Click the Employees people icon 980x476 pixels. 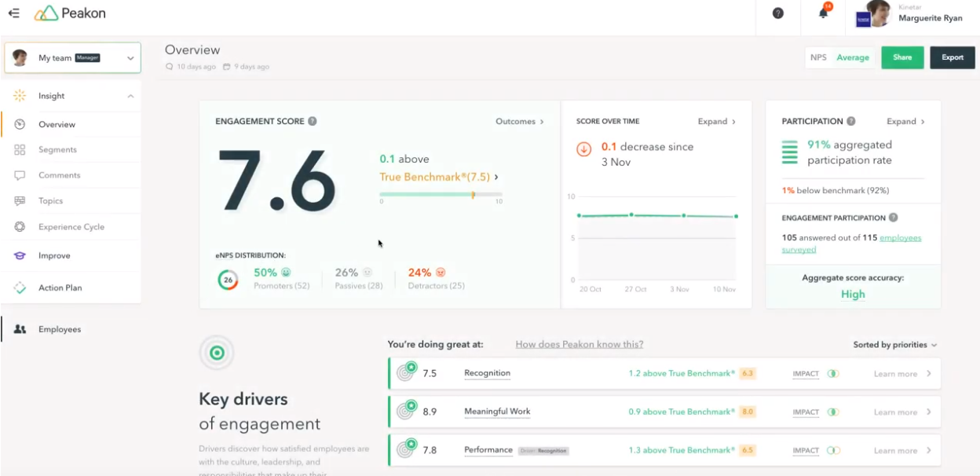coord(20,329)
